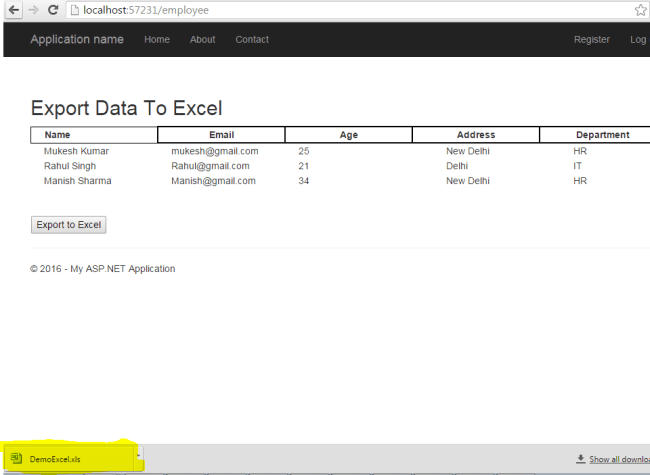This screenshot has height=475, width=650.
Task: Click the Export Data To Excel heading
Action: [x=126, y=108]
